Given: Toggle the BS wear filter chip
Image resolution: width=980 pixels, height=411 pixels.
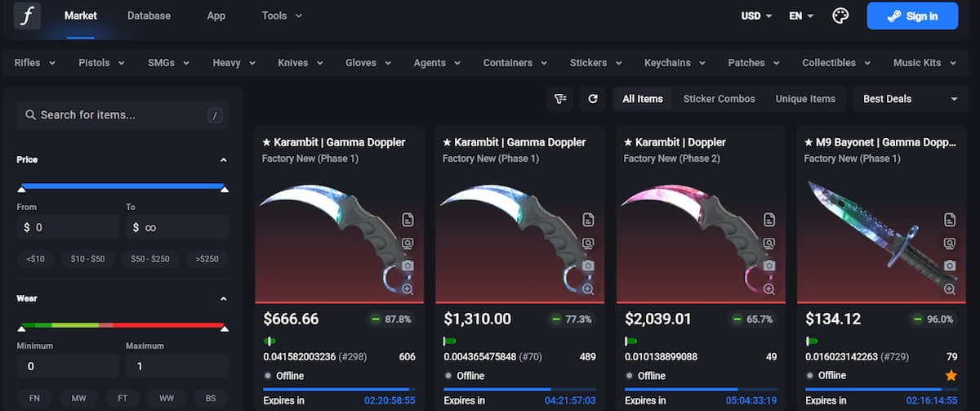Looking at the screenshot, I should click(x=211, y=398).
